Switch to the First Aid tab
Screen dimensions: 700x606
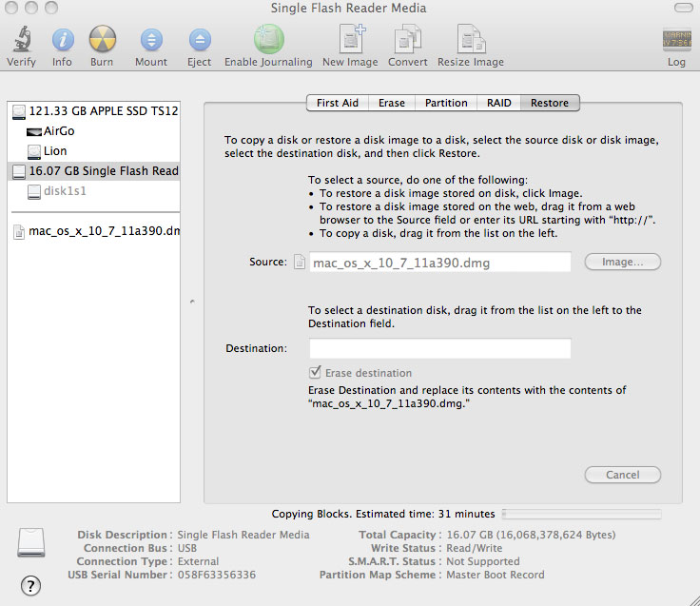click(338, 103)
